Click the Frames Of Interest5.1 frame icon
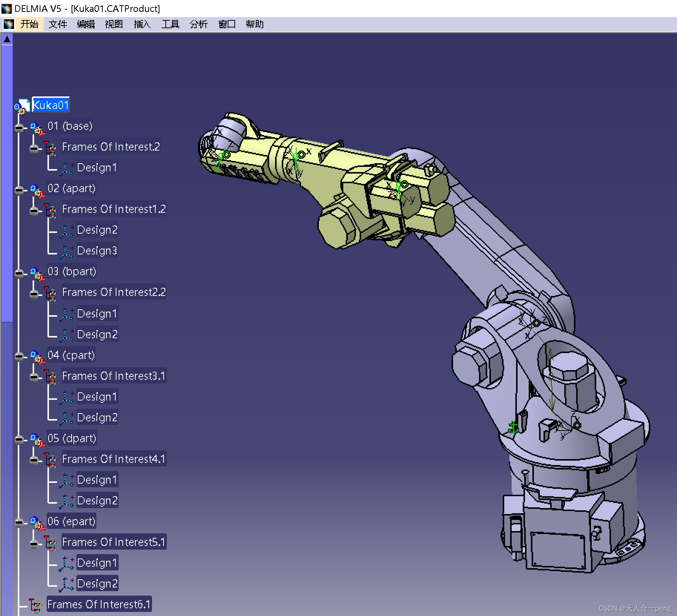Screen dimensions: 677x616 tap(51, 543)
